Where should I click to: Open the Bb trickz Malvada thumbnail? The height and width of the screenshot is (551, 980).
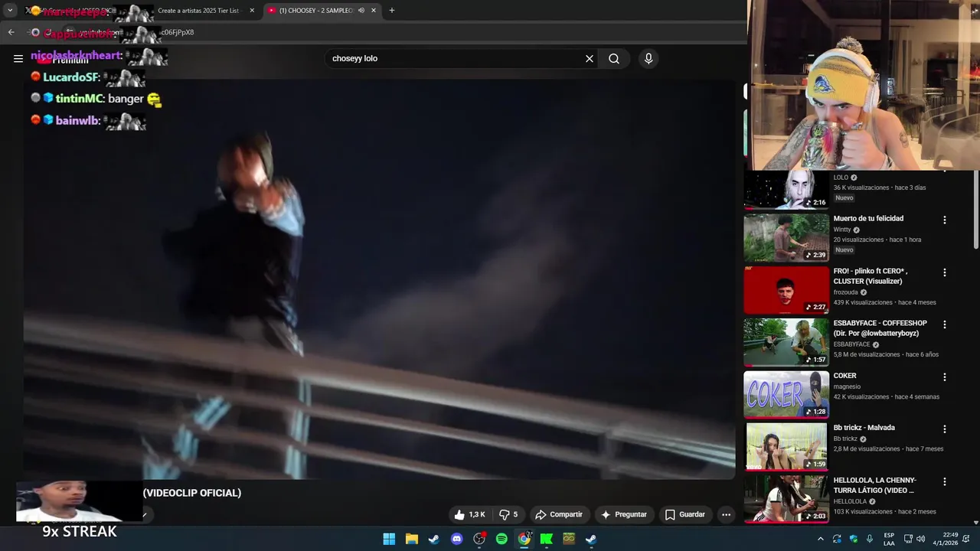tap(786, 447)
